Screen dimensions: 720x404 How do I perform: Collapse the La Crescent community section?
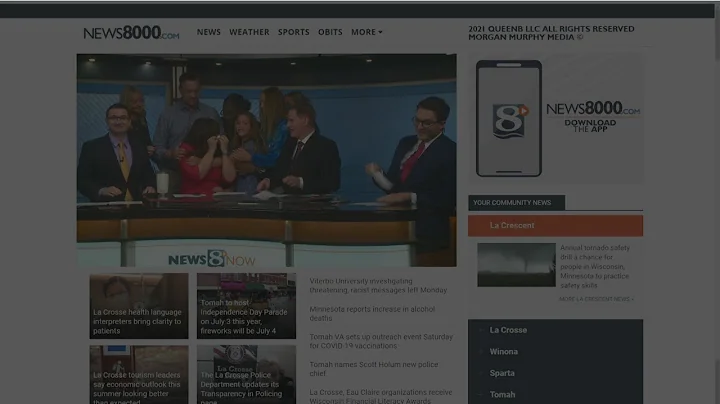(x=556, y=225)
